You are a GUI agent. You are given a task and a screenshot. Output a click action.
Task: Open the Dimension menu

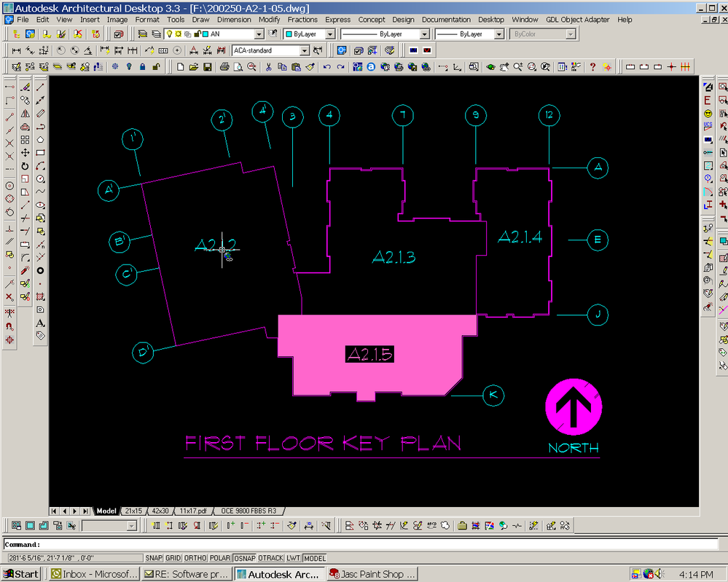(234, 20)
